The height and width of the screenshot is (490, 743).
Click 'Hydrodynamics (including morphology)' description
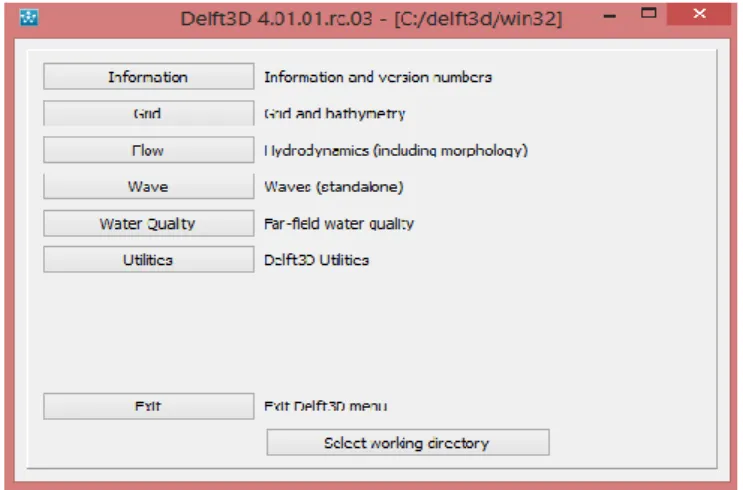pyautogui.click(x=396, y=151)
